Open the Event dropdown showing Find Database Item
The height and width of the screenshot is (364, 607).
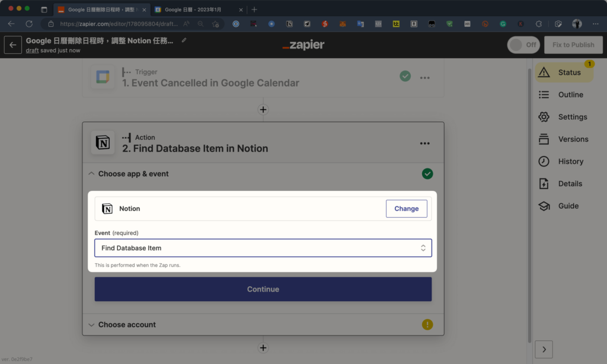263,248
